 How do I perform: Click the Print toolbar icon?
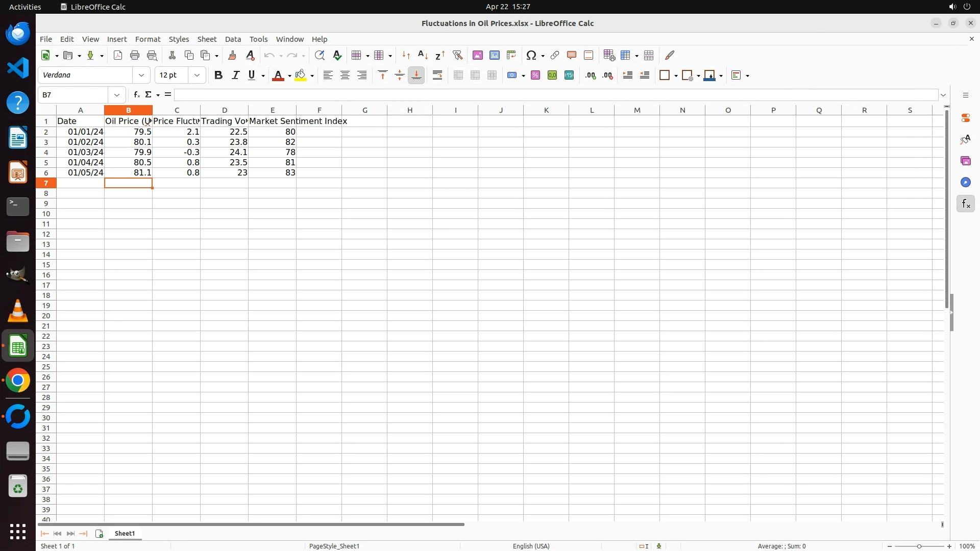pos(135,55)
